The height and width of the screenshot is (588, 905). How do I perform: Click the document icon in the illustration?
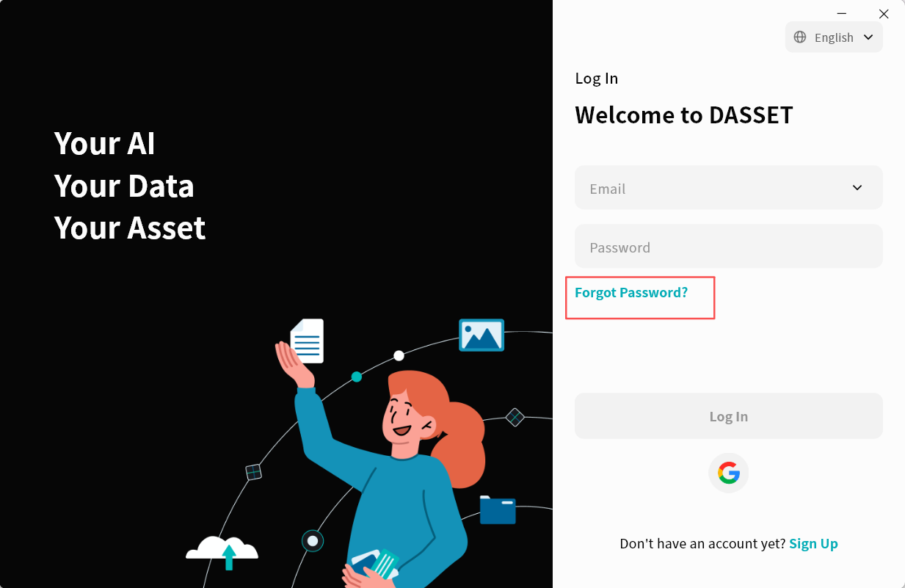click(307, 341)
